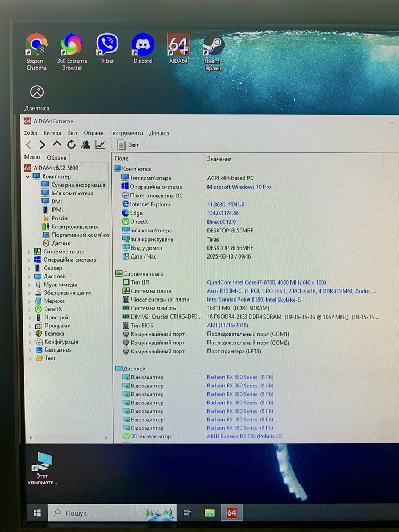Switch to the Обране tab in sidebar
Screen dimensions: 399x532
pyautogui.click(x=57, y=158)
